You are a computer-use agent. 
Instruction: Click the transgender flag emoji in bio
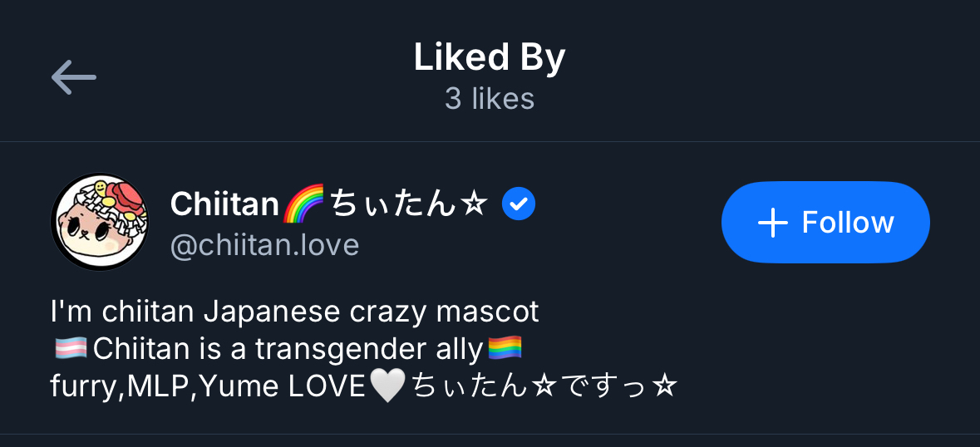pyautogui.click(x=70, y=350)
